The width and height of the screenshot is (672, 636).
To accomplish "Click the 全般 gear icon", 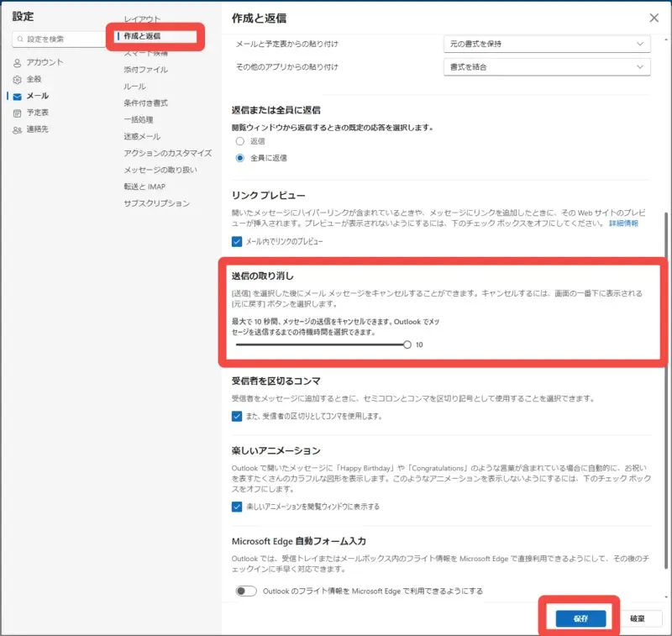I will [x=17, y=80].
